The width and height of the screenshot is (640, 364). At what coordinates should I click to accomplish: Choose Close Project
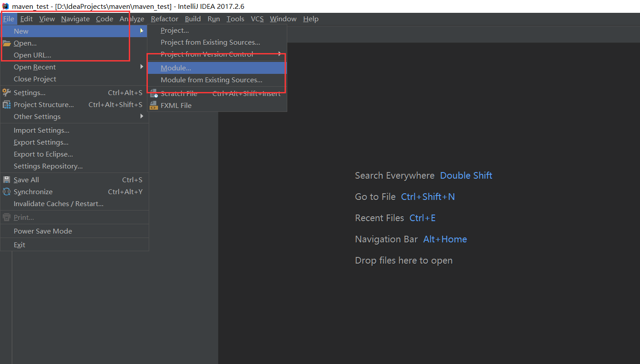tap(74, 79)
